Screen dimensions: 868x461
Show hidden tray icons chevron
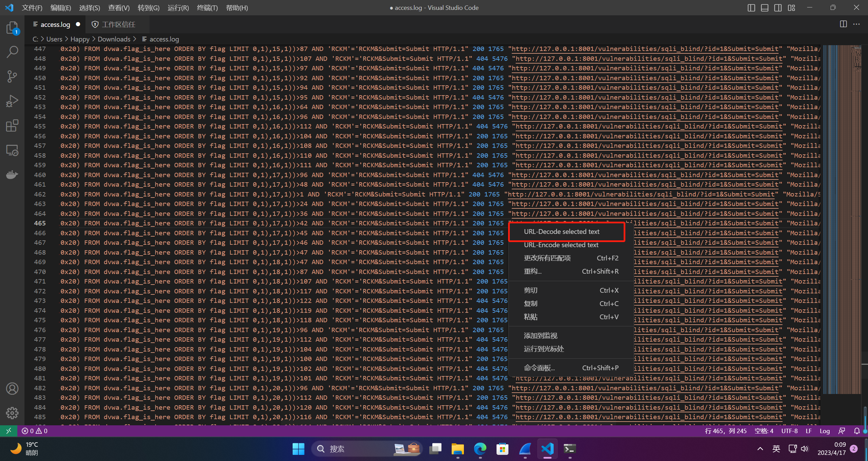click(x=760, y=449)
